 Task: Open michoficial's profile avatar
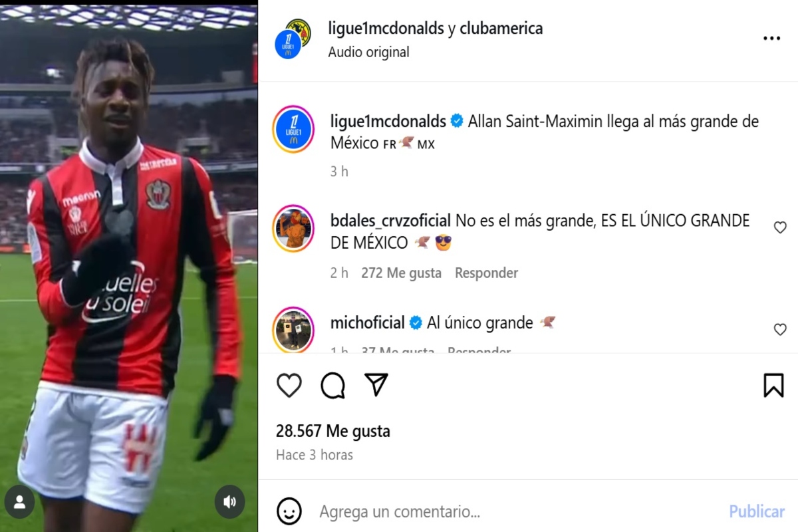tap(293, 330)
